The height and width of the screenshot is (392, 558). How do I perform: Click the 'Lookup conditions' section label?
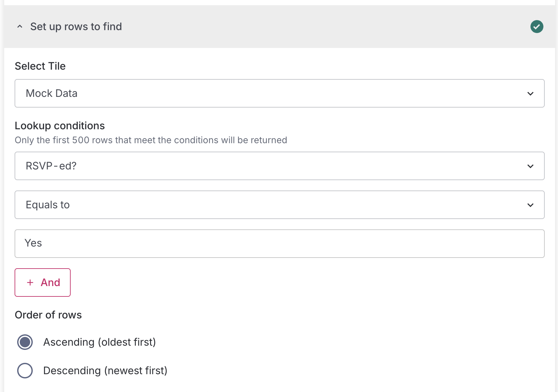click(x=60, y=126)
